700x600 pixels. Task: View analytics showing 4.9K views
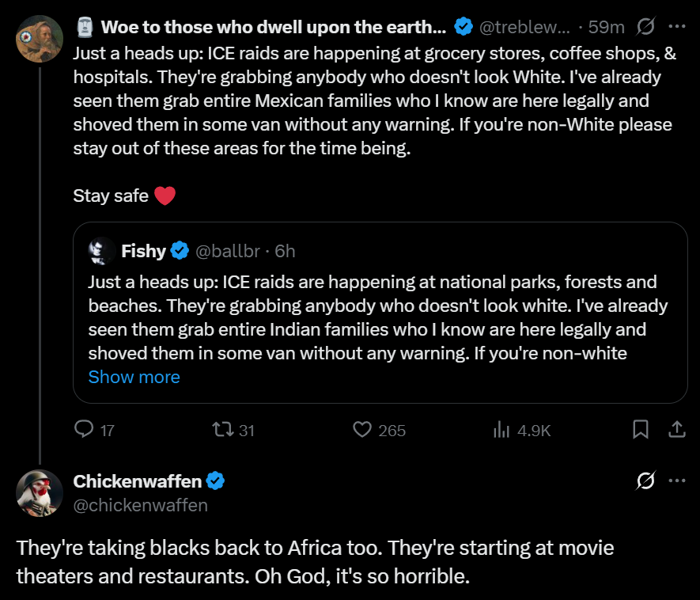click(501, 430)
